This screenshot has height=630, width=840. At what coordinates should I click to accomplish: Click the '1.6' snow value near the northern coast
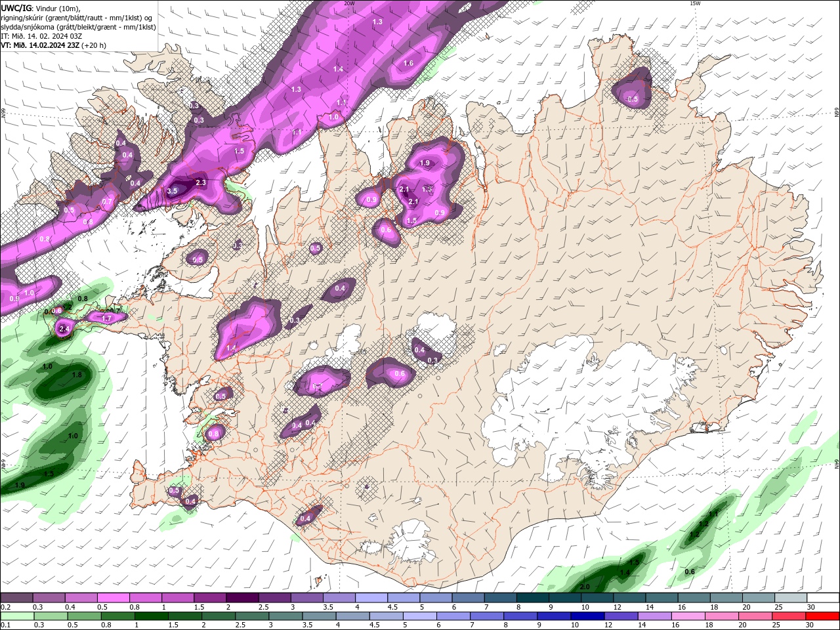(408, 63)
